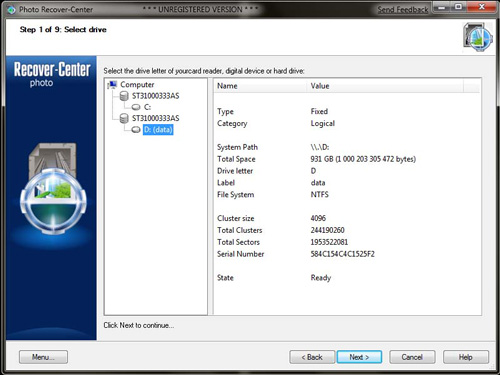
Task: Open Help for this step
Action: coord(466,357)
